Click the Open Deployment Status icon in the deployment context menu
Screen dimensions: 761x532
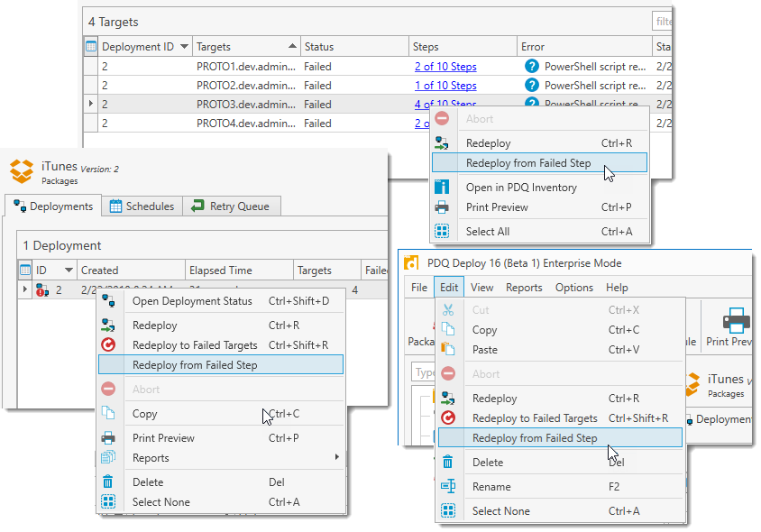click(108, 301)
